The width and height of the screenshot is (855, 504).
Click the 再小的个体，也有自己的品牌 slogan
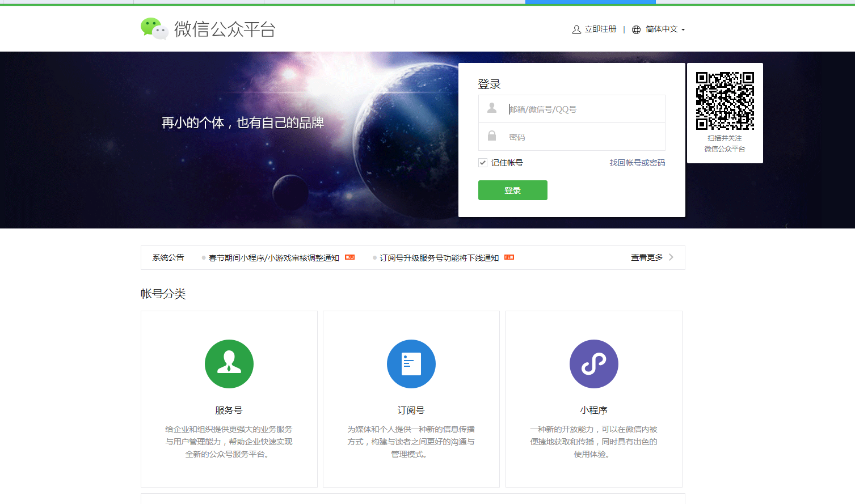click(x=243, y=122)
